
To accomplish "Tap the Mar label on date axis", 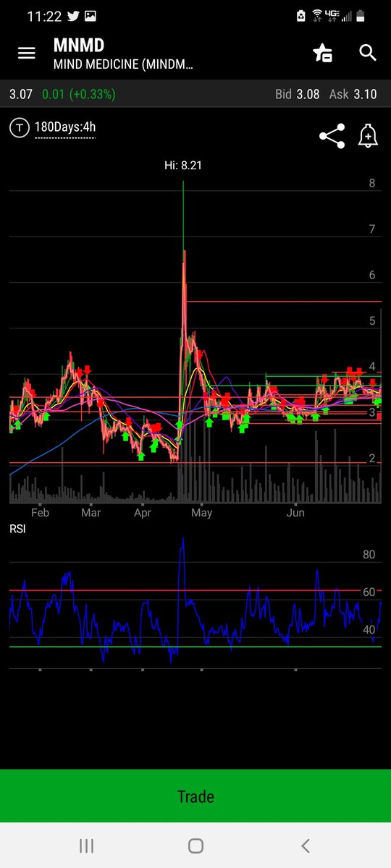I will tap(91, 513).
